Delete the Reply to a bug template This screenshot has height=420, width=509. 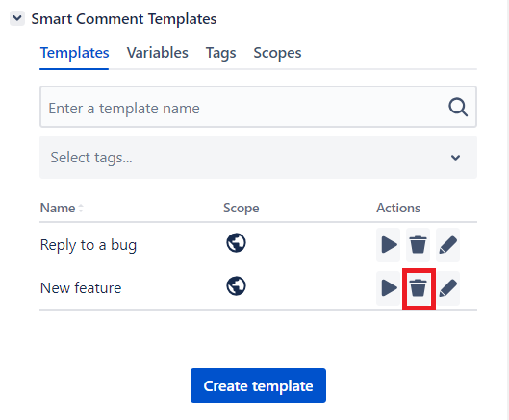[418, 245]
